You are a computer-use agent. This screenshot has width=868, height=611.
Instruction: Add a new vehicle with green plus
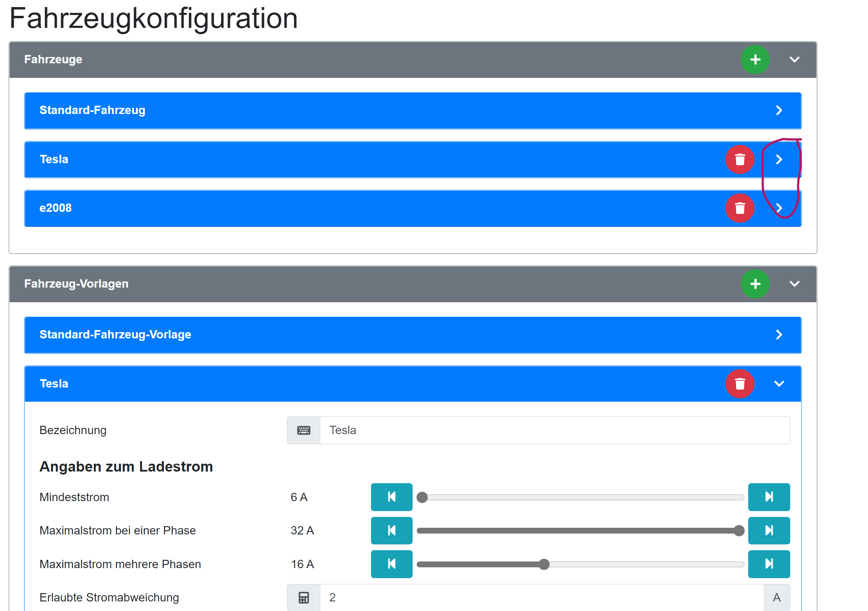click(x=755, y=60)
